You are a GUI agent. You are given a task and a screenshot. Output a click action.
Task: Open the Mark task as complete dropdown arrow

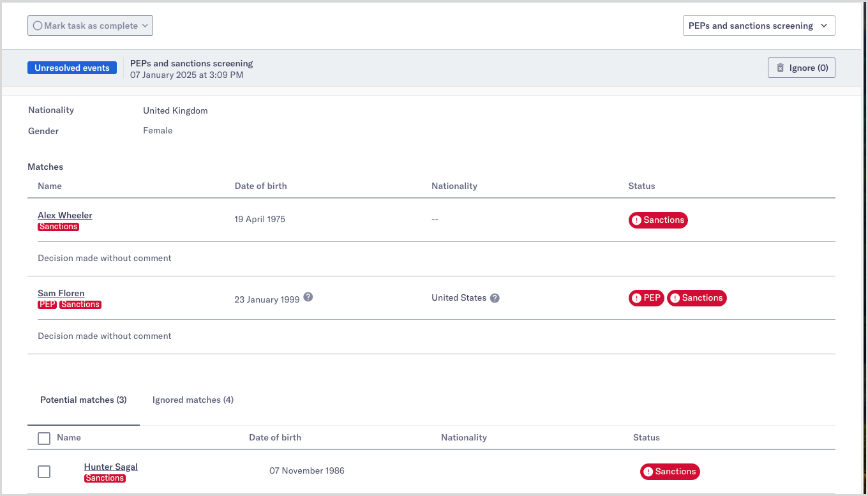pyautogui.click(x=145, y=26)
